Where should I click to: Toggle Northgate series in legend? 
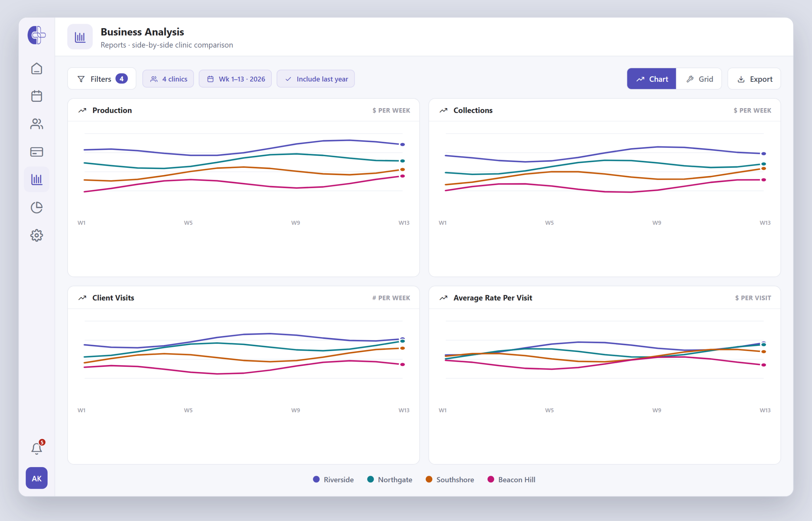[390, 479]
